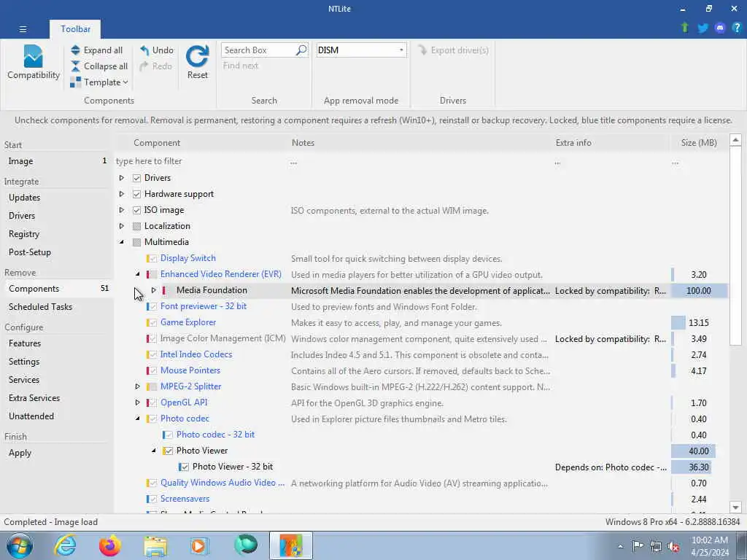Select the Intel Indeo Codecs component
Screen dimensions: 747x560
[x=196, y=354]
